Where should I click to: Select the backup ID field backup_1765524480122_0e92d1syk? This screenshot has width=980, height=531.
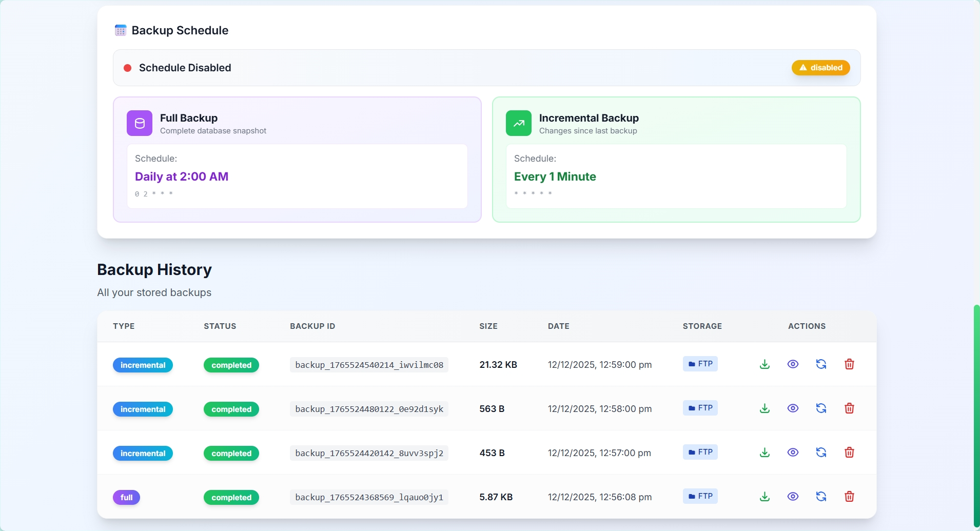click(369, 409)
